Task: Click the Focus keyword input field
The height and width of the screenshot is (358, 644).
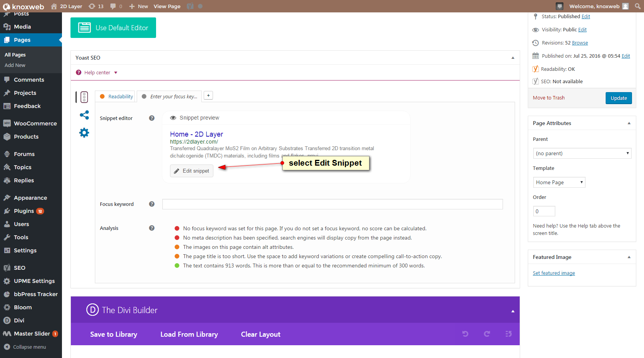Action: [332, 204]
